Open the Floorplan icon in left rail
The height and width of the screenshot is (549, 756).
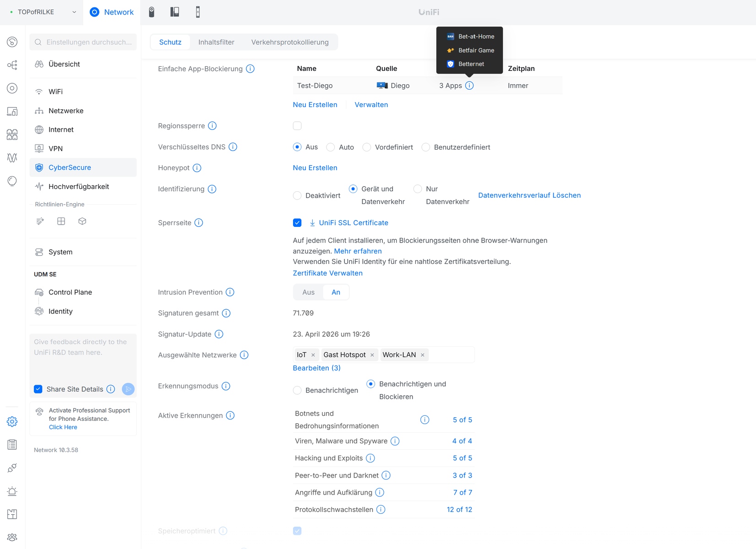click(x=12, y=514)
